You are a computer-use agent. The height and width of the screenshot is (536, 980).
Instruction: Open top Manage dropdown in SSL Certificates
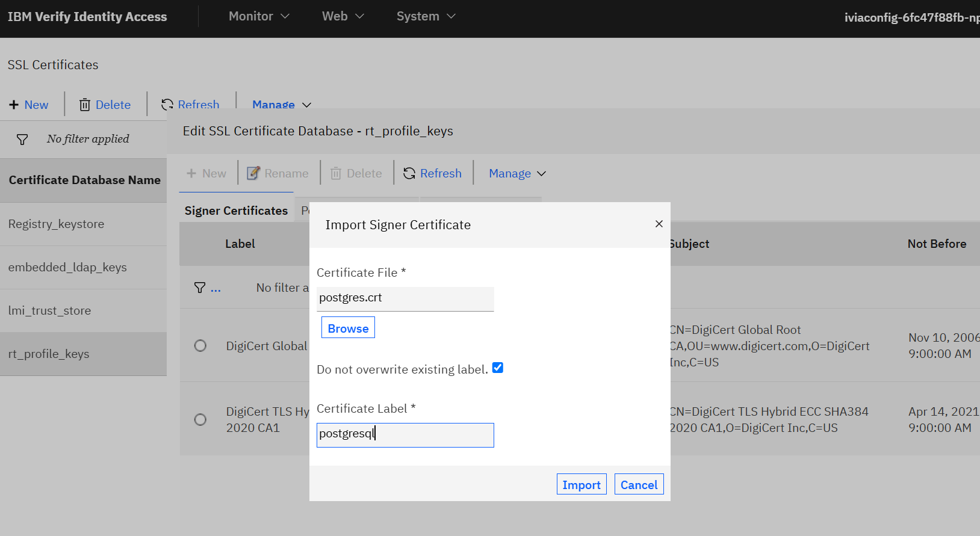pos(282,104)
